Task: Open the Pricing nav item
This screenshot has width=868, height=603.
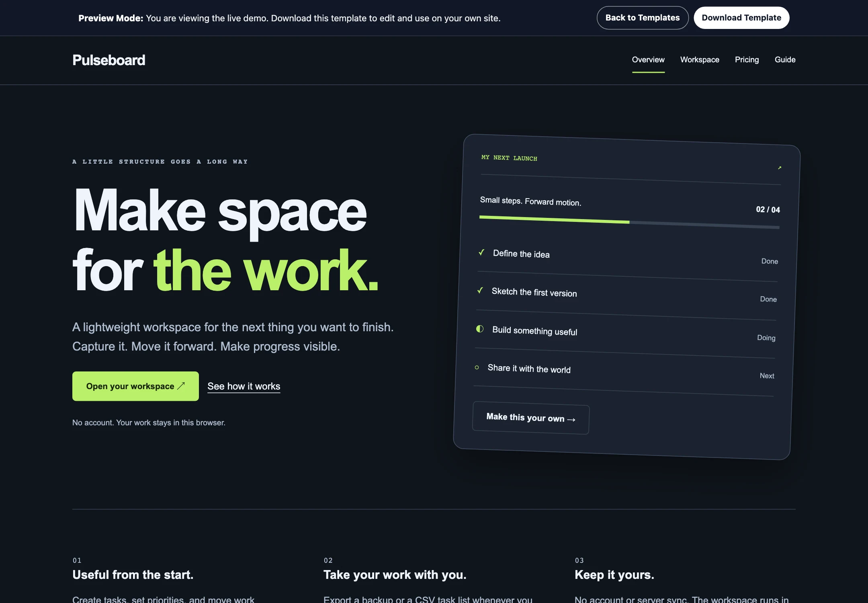Action: coord(747,59)
